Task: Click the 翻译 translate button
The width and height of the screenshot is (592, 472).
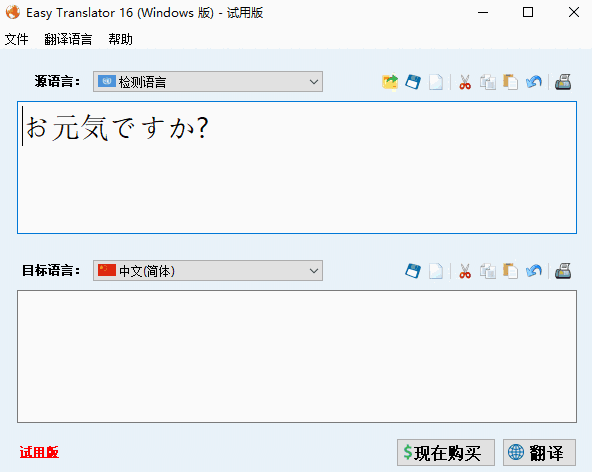Action: pyautogui.click(x=539, y=452)
